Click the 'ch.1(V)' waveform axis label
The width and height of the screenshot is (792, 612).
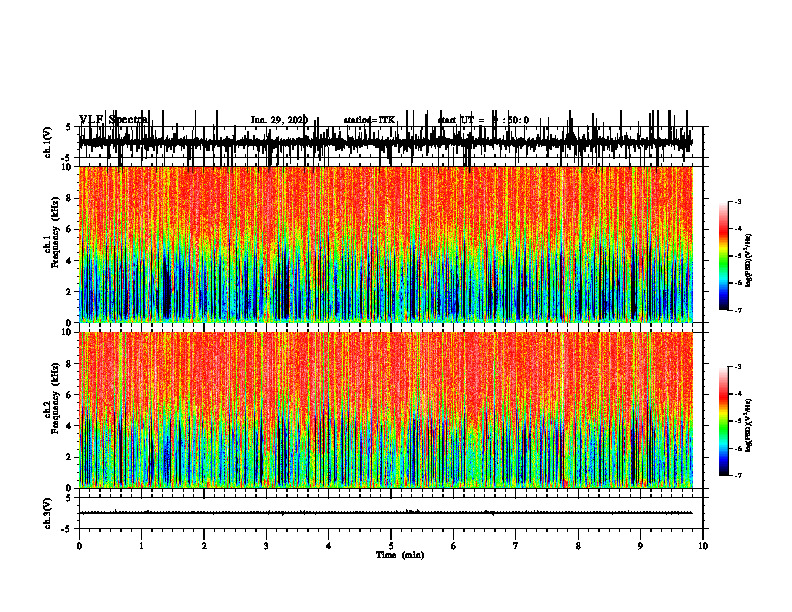click(48, 142)
